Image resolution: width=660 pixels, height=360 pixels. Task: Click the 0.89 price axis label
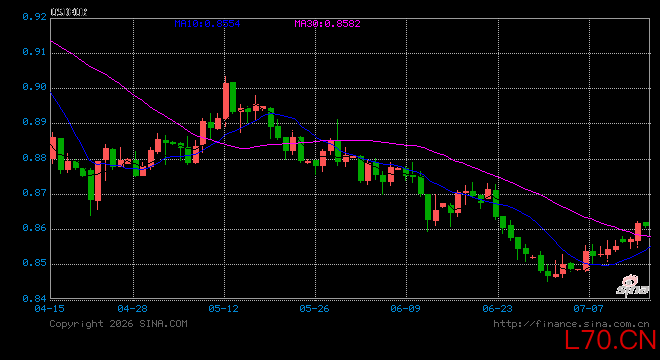click(x=34, y=122)
